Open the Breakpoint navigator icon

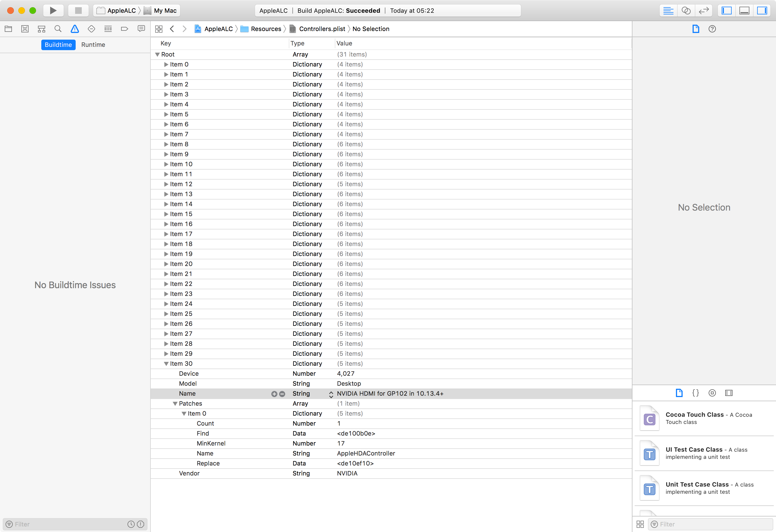point(124,29)
